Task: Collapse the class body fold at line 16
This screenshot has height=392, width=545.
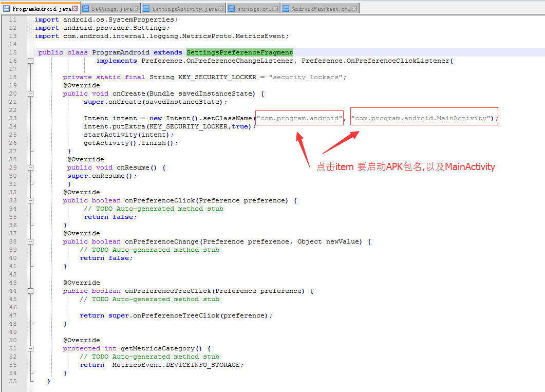Action: (x=30, y=60)
